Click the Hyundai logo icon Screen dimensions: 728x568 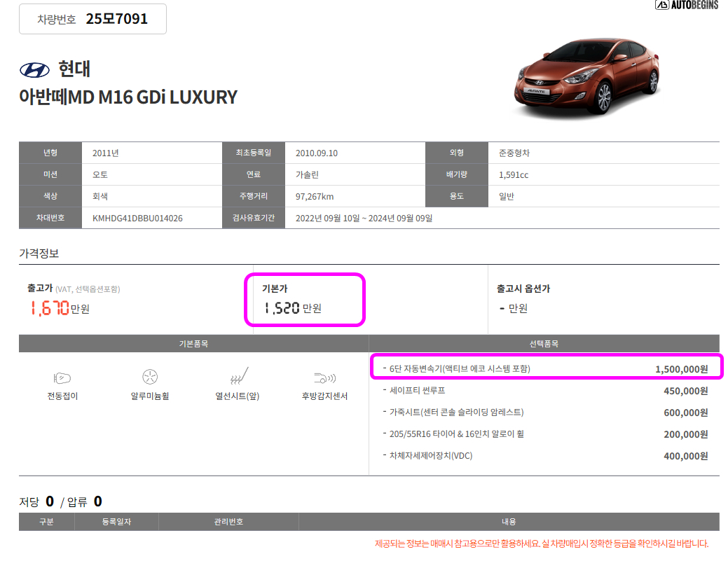tap(34, 70)
